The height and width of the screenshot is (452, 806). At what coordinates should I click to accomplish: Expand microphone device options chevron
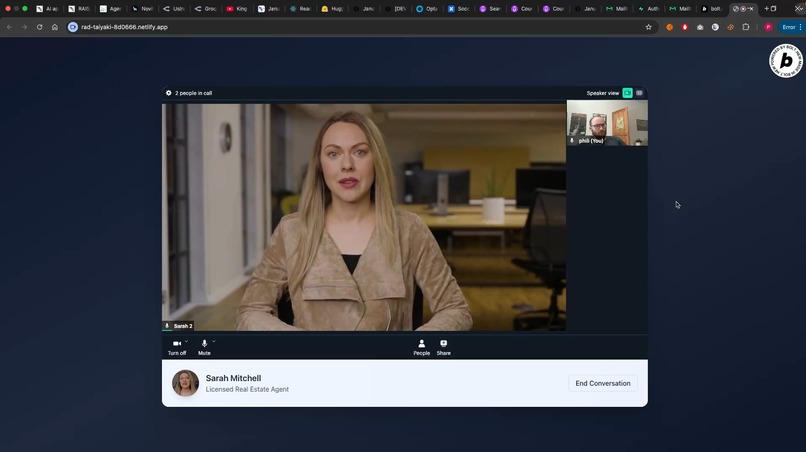coord(214,341)
